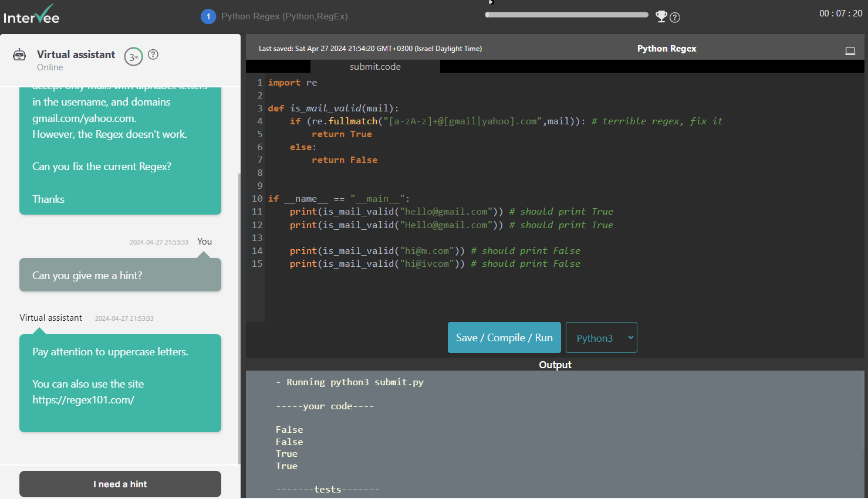This screenshot has width=868, height=499.
Task: Click the Intervee logo
Action: 31,16
